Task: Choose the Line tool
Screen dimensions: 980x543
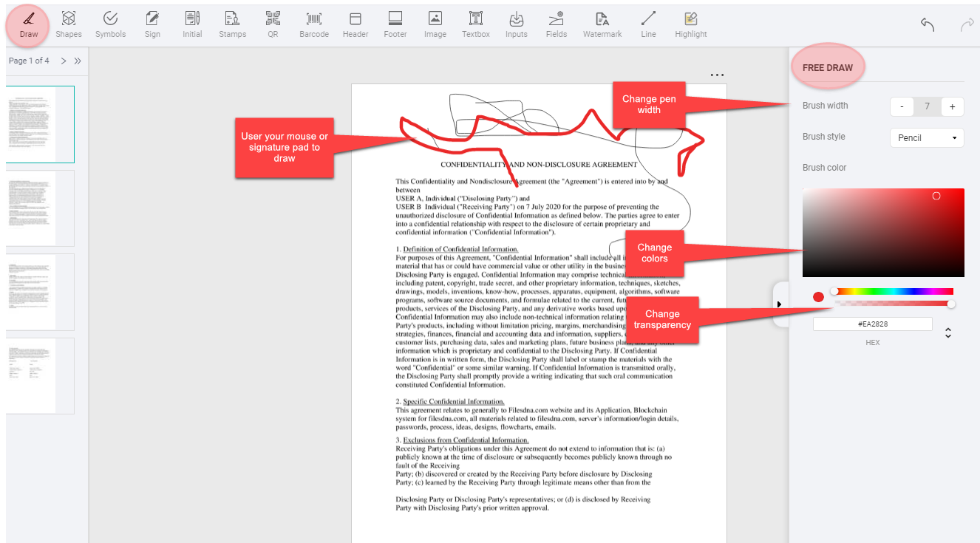Action: (x=648, y=24)
